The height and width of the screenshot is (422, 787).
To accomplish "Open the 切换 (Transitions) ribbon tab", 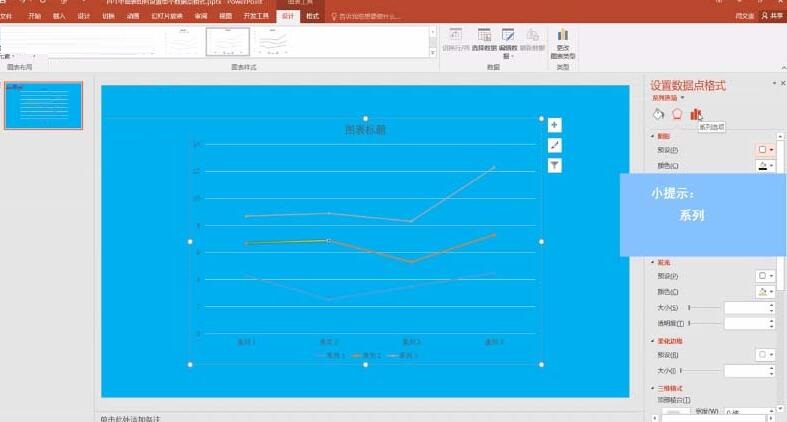I will pyautogui.click(x=108, y=16).
